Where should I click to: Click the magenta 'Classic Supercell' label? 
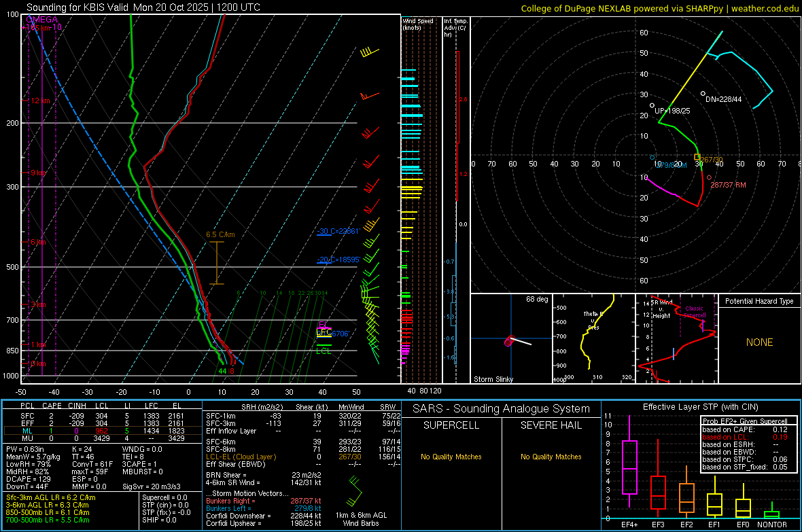(x=694, y=312)
